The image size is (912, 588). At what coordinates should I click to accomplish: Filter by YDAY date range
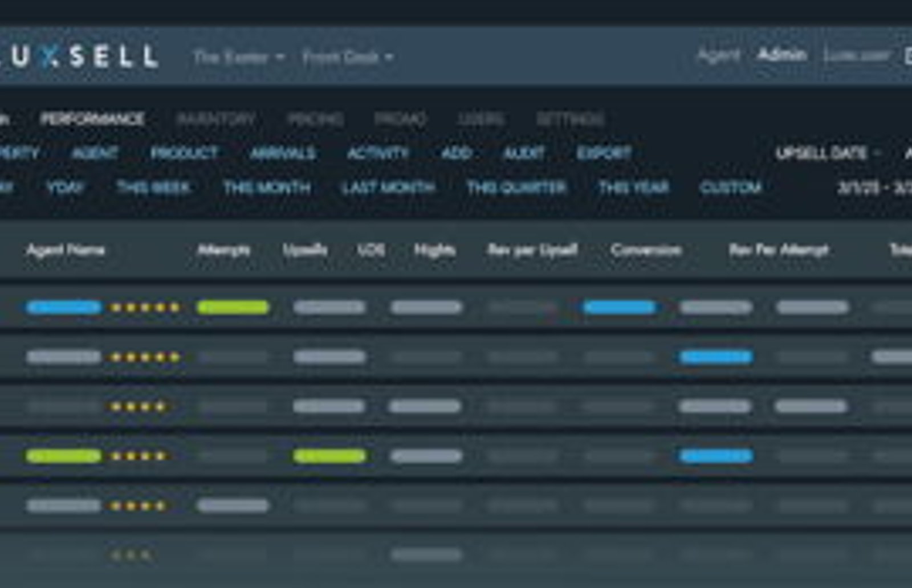pos(65,187)
